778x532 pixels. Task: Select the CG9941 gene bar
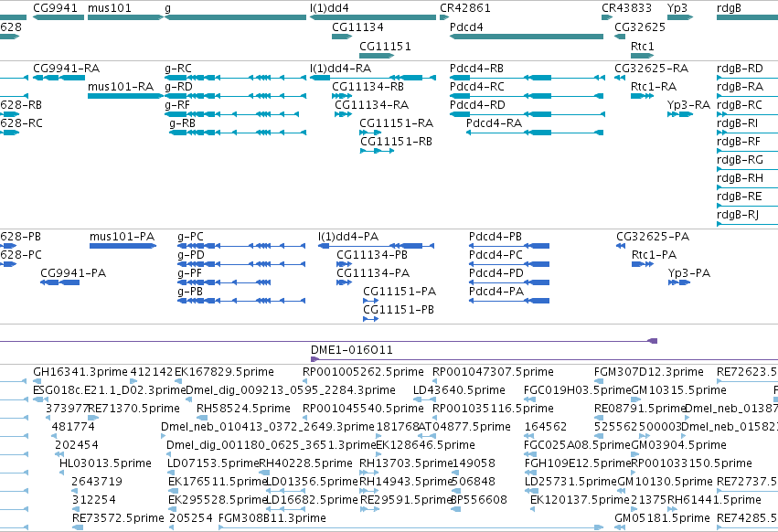pyautogui.click(x=59, y=17)
